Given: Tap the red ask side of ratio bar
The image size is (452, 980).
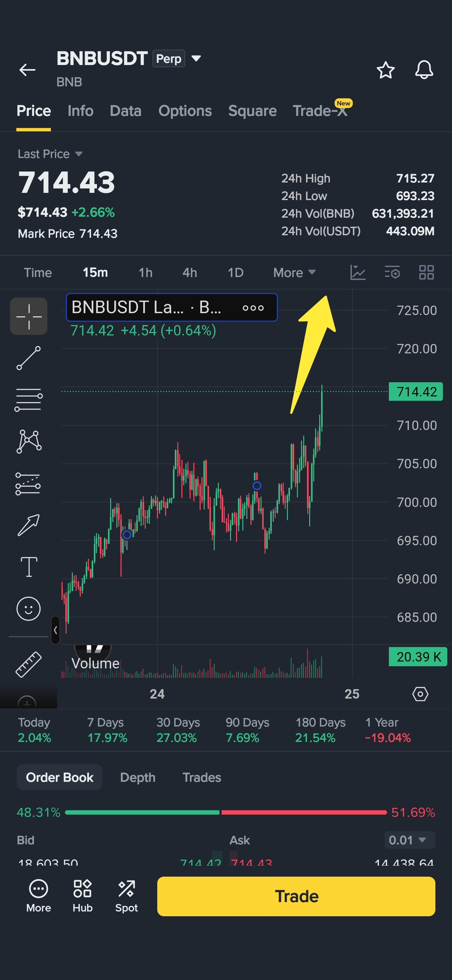Looking at the screenshot, I should [x=304, y=812].
